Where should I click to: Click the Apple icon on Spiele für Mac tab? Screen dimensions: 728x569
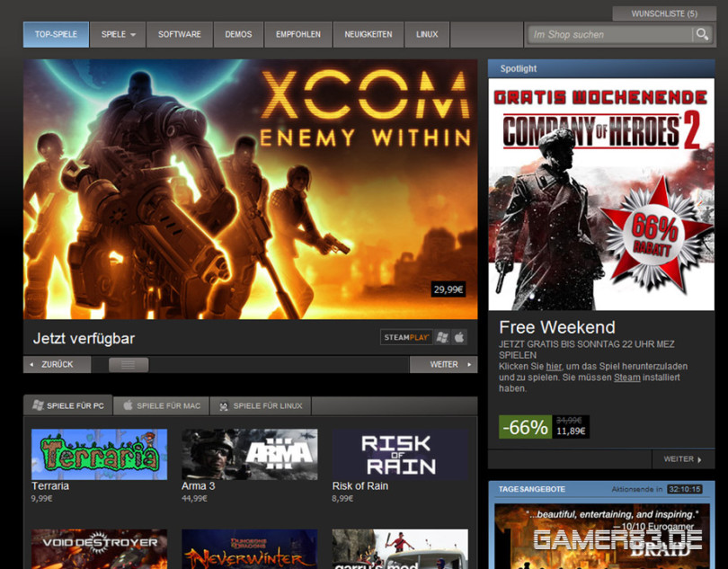pyautogui.click(x=128, y=405)
